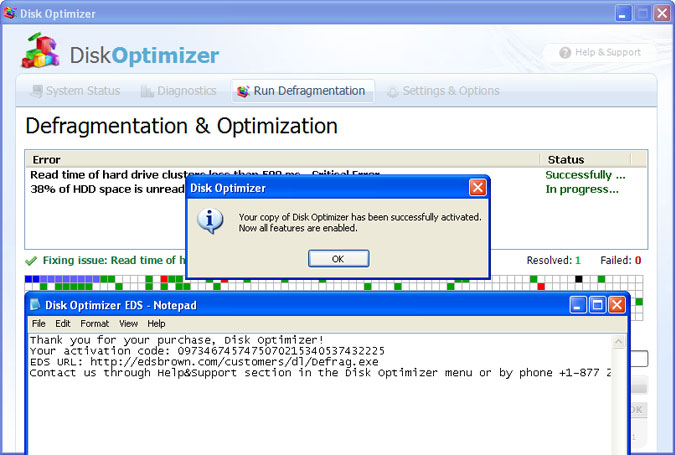Click the DiskOptimizer colored blocks logo

pyautogui.click(x=40, y=50)
